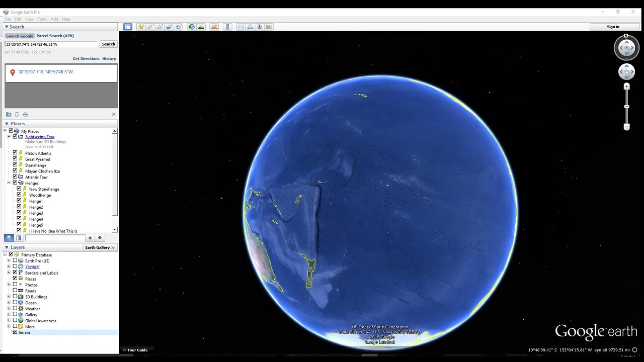Image resolution: width=644 pixels, height=362 pixels.
Task: Click the copy to My Places icon
Action: click(x=17, y=114)
